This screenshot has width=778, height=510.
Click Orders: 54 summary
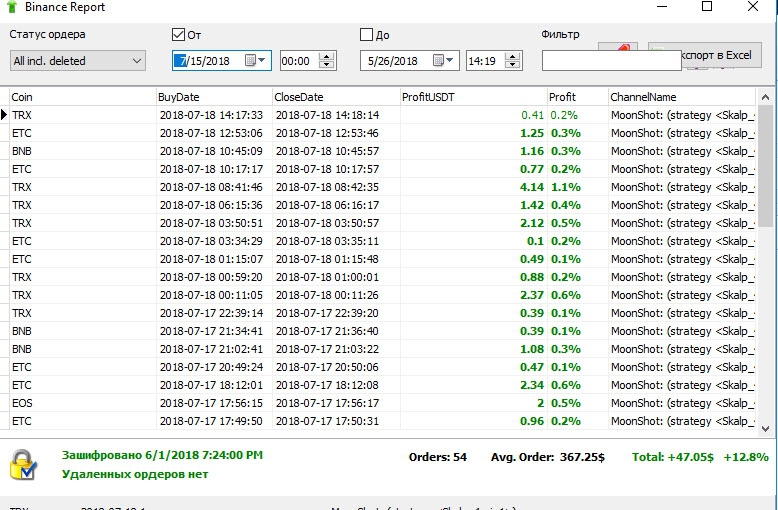click(x=438, y=457)
